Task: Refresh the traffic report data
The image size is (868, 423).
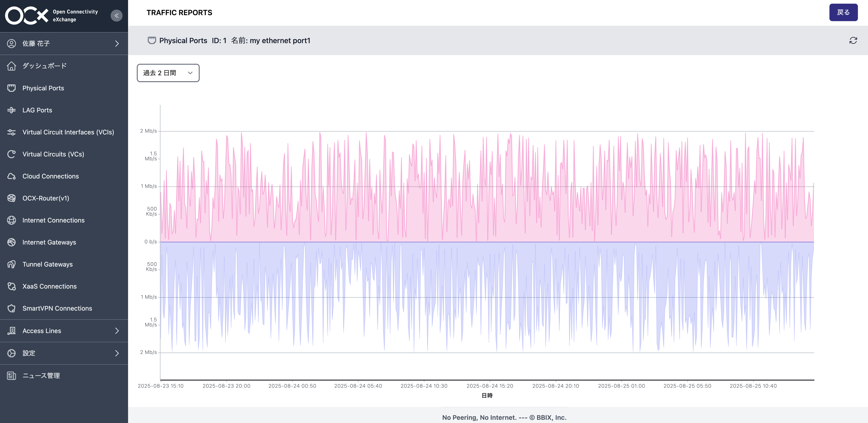Action: (x=853, y=40)
